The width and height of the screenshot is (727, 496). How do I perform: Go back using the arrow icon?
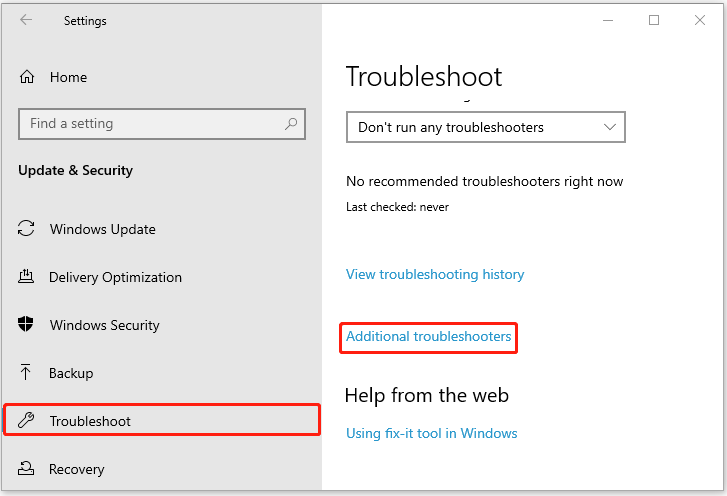coord(26,20)
